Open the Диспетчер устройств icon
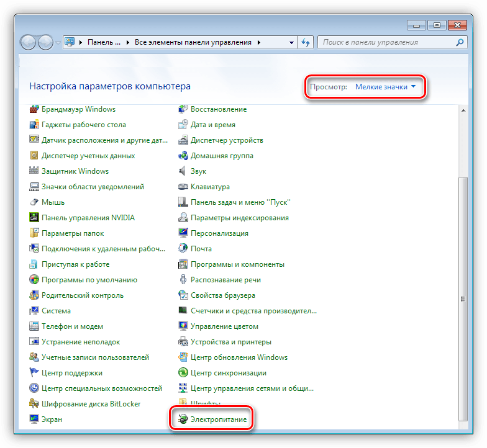Image resolution: width=487 pixels, height=448 pixels. tap(183, 140)
